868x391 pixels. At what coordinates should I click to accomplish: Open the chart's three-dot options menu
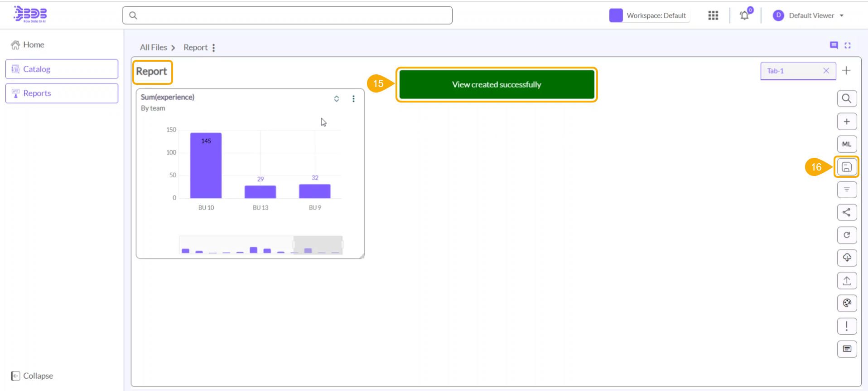pyautogui.click(x=353, y=99)
